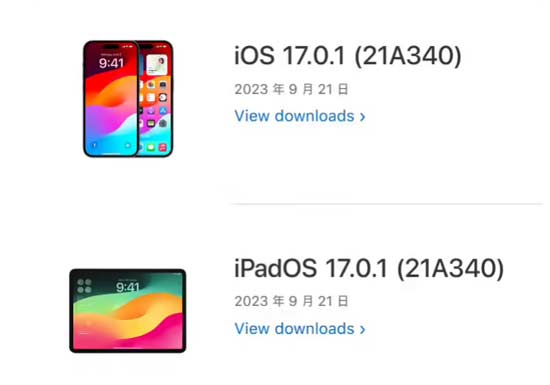Click the green Messages icon in iPhone dock
The height and width of the screenshot is (385, 550).
tap(151, 147)
